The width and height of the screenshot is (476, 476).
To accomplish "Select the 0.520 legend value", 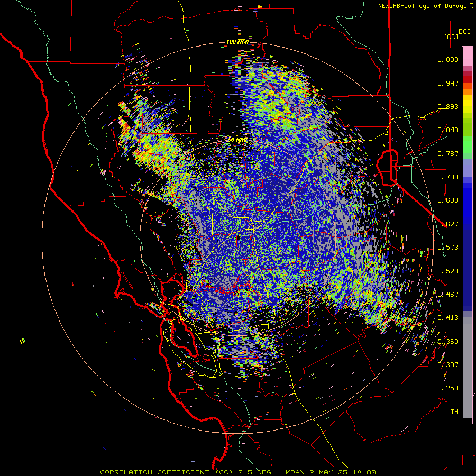I will (448, 271).
